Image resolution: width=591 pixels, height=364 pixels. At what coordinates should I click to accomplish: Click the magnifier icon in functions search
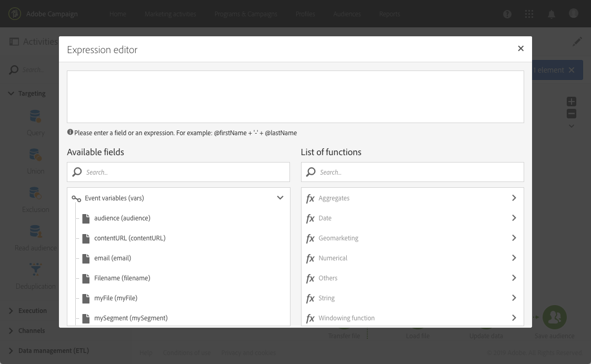coord(311,172)
